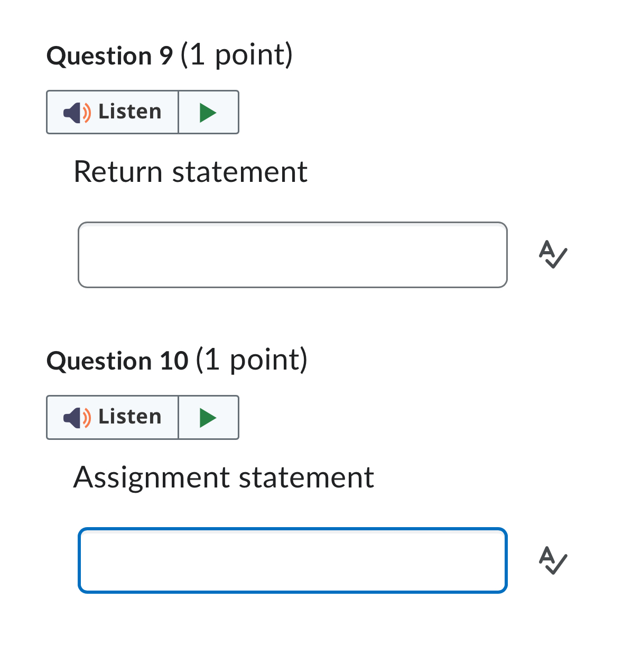This screenshot has width=623, height=672.
Task: Click Listen for Question 9
Action: click(112, 112)
